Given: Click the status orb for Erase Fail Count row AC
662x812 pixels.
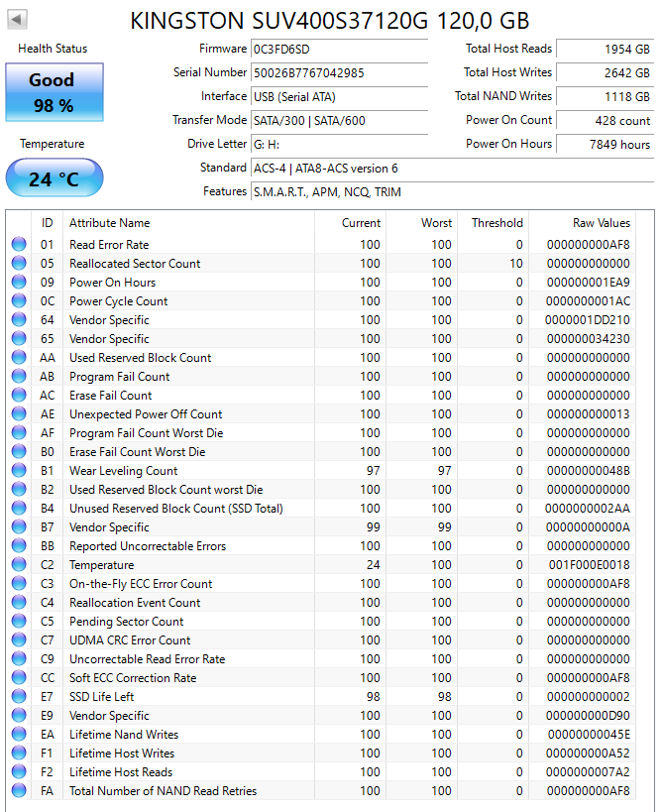Looking at the screenshot, I should (19, 396).
